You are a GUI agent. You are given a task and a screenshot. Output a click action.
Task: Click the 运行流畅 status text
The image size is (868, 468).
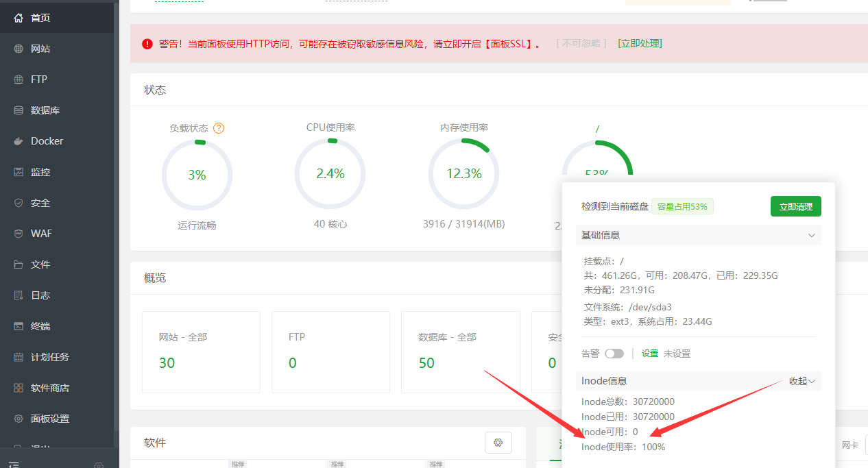tap(197, 225)
